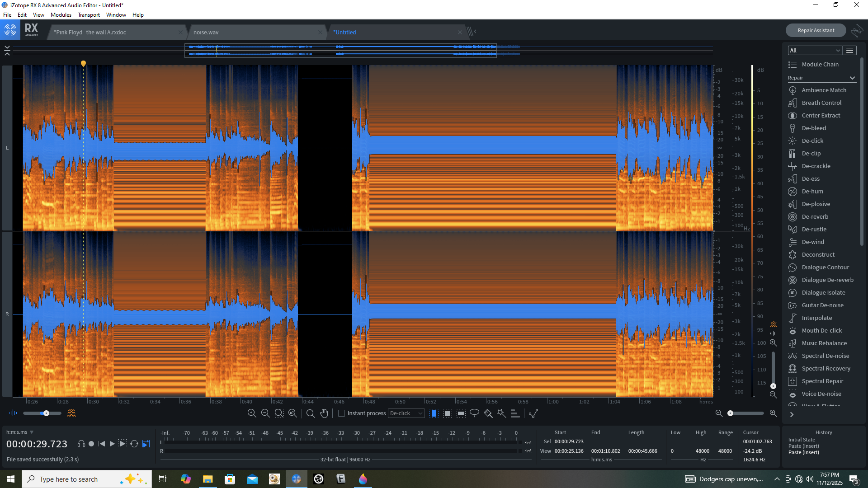The image size is (868, 488).
Task: Open the De-hum module
Action: [x=812, y=191]
